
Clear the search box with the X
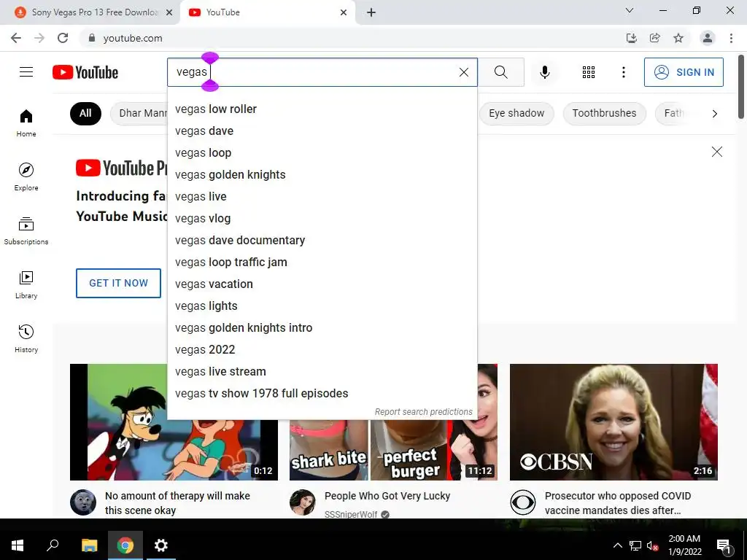[x=463, y=72]
